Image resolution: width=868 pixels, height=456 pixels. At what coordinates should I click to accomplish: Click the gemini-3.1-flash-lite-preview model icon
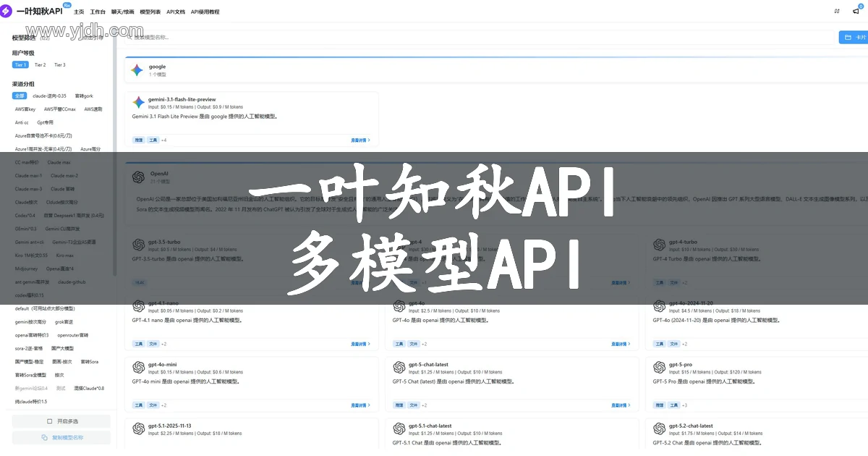(139, 103)
